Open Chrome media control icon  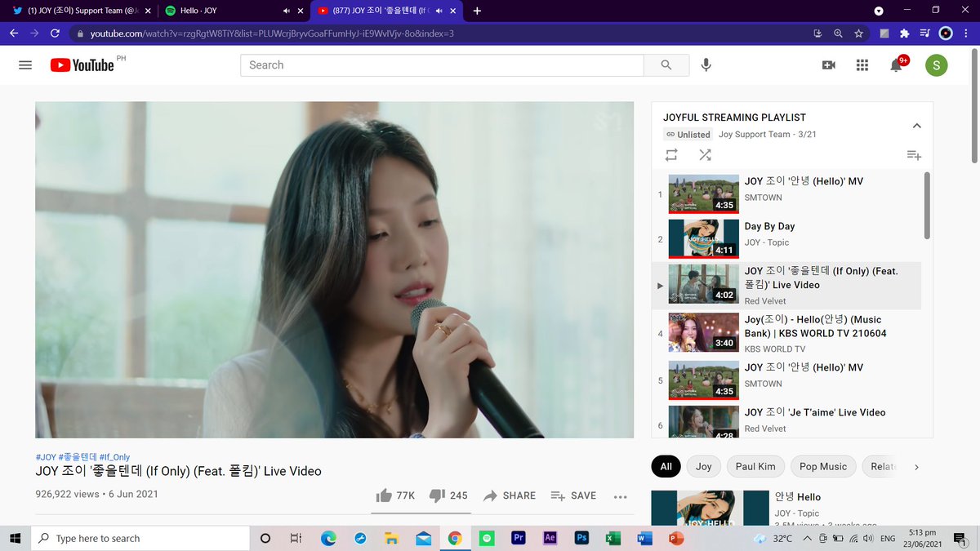coord(924,33)
